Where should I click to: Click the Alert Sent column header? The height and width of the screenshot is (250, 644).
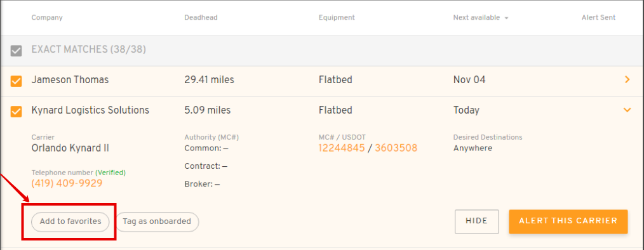click(x=598, y=18)
